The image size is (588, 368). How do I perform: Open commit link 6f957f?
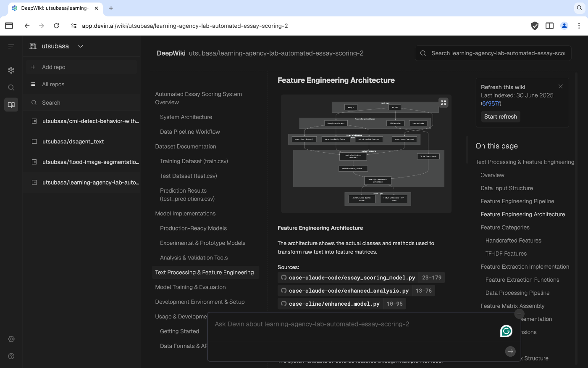point(491,103)
